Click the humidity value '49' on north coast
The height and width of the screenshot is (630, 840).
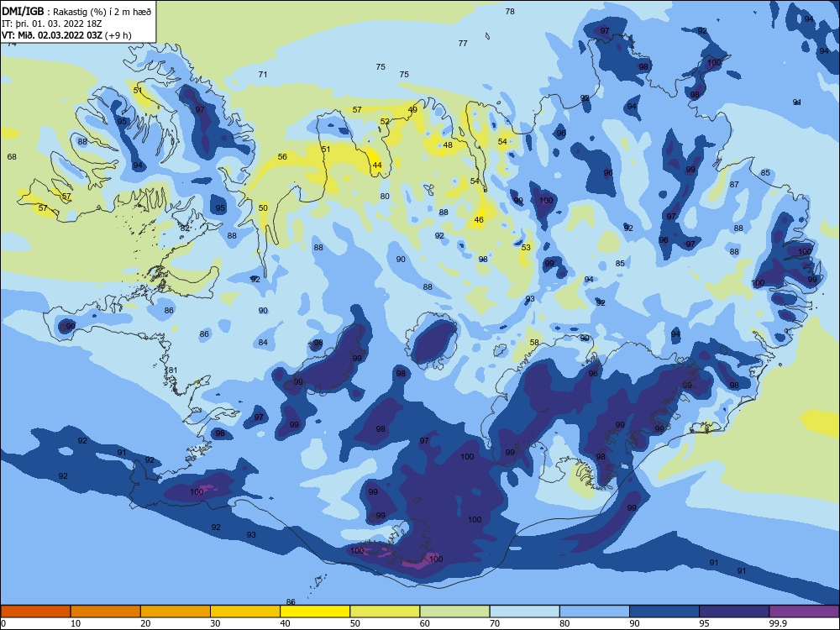pos(412,110)
